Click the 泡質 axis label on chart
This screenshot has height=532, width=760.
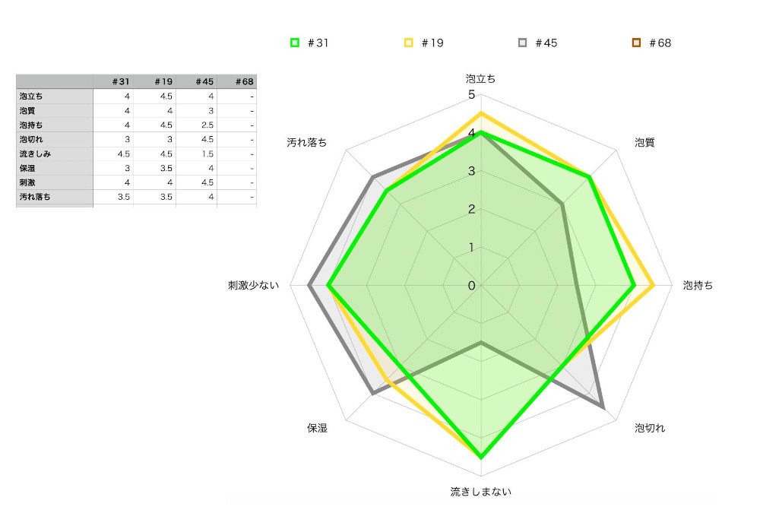coord(644,142)
